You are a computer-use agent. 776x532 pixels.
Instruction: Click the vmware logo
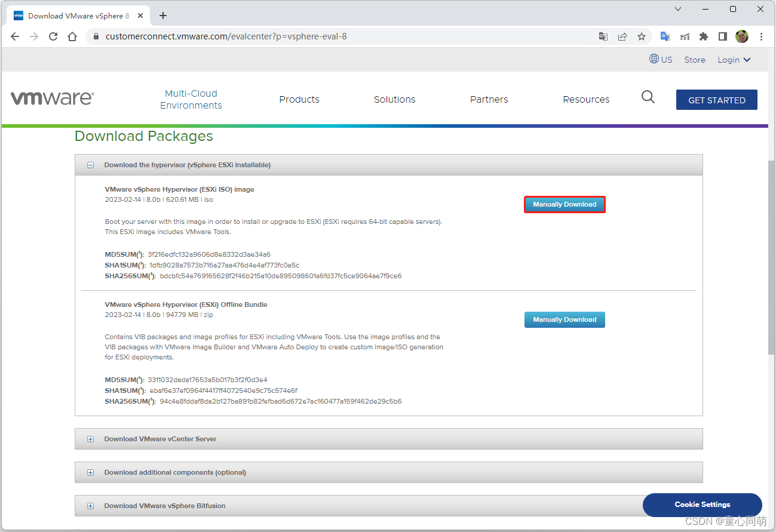coord(52,97)
